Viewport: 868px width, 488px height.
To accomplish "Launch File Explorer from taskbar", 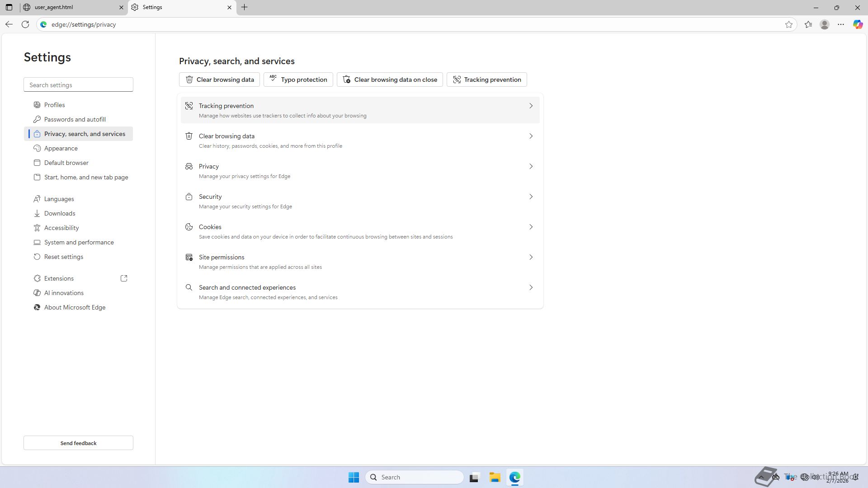I will coord(495,477).
